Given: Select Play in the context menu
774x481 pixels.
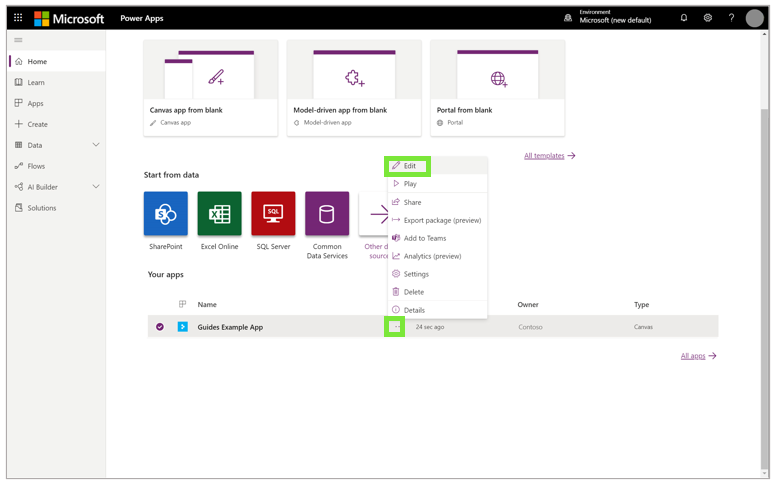Looking at the screenshot, I should (437, 184).
